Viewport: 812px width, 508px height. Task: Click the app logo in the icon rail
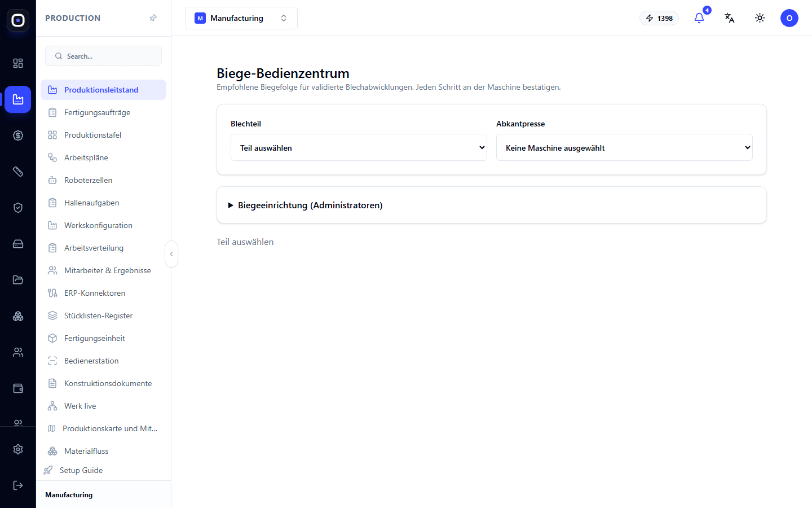click(18, 20)
